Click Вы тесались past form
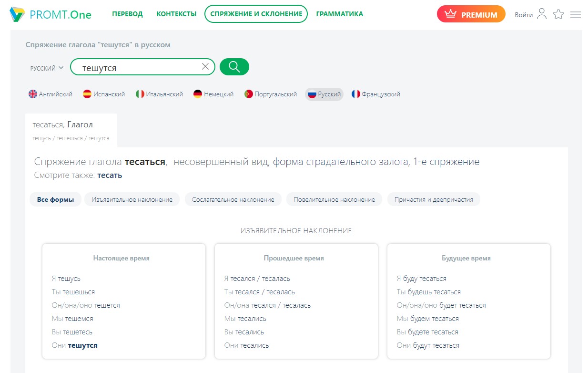The width and height of the screenshot is (588, 373). click(244, 332)
